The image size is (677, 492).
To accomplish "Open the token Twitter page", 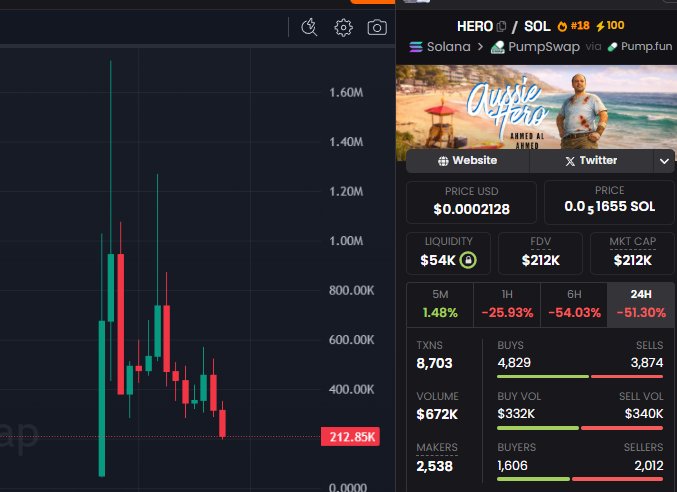I will (592, 161).
